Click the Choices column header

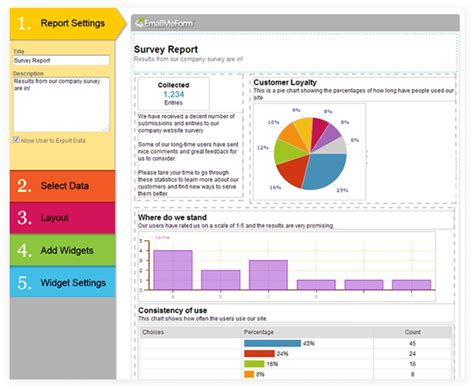point(153,332)
